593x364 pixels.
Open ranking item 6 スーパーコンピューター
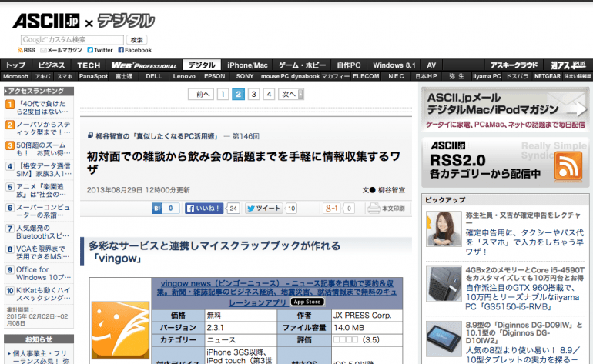[43, 212]
